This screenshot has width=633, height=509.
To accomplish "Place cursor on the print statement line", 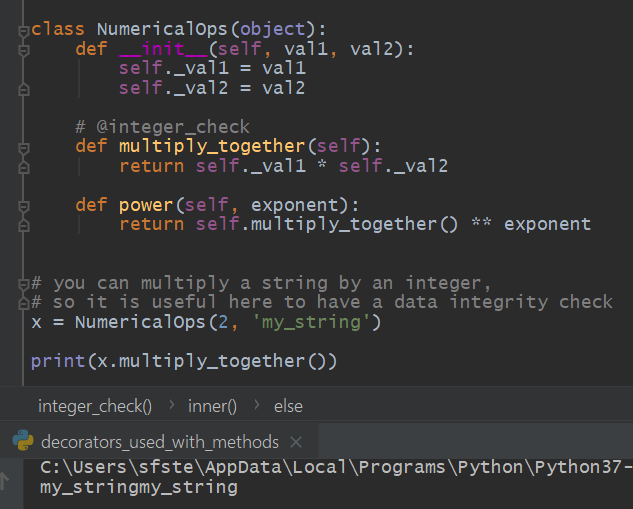I will [184, 360].
